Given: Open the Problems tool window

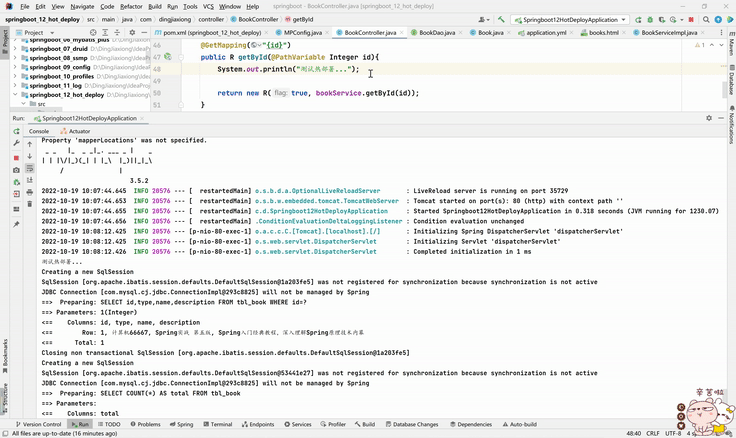Looking at the screenshot, I should click(146, 424).
